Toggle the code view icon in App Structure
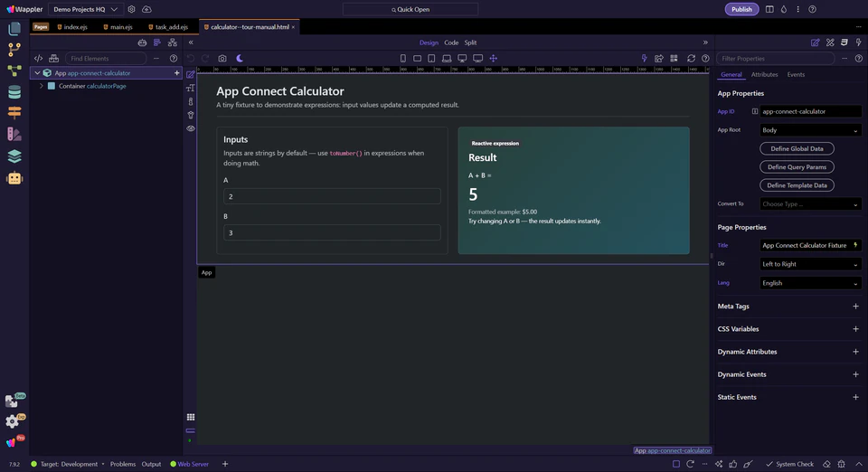 (38, 58)
